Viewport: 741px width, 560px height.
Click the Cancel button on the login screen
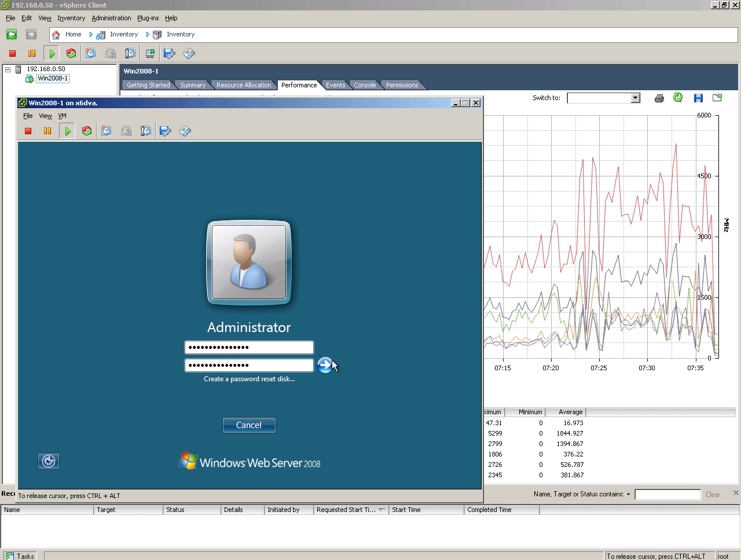click(x=249, y=425)
